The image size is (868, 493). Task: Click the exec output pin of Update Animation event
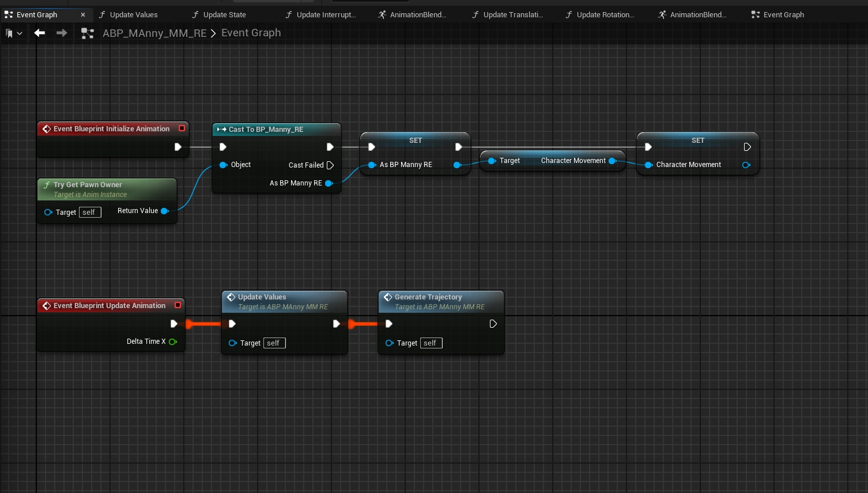174,324
